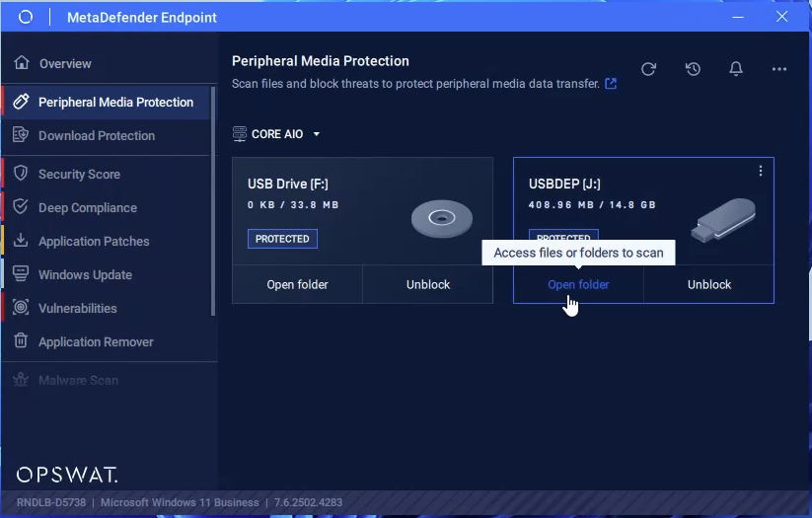Click version 7.6.2502.4283 in status bar
Viewport: 812px width, 518px height.
tap(308, 502)
